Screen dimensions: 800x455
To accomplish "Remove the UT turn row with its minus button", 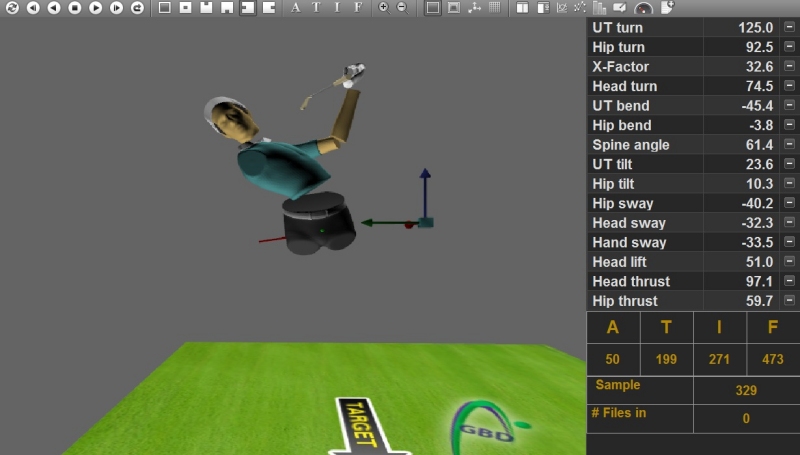I will (x=789, y=27).
